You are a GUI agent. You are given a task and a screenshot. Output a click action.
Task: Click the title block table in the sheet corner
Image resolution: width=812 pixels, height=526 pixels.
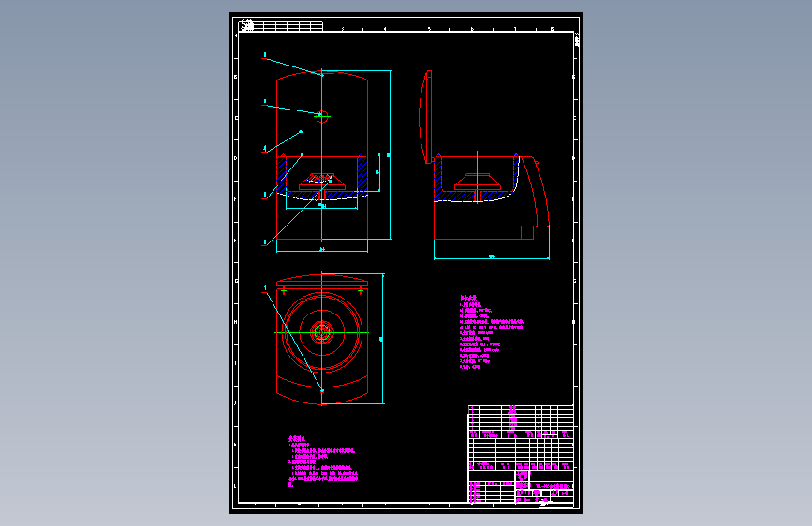(x=521, y=454)
